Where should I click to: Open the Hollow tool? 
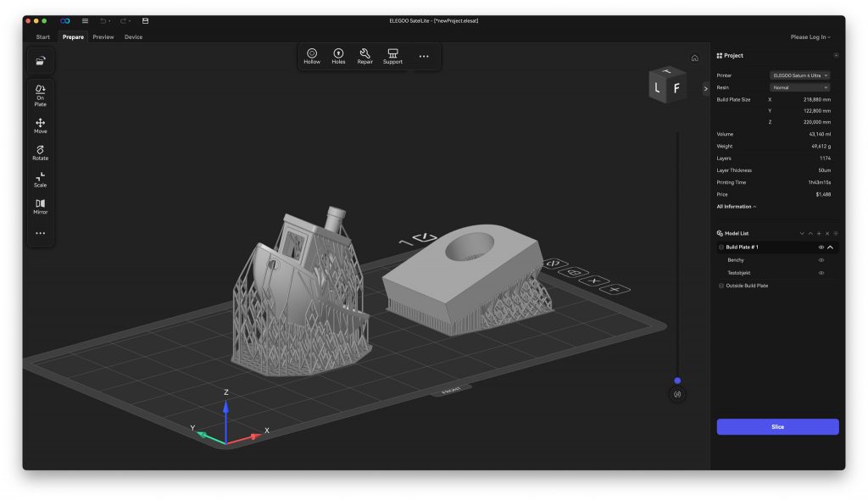point(312,56)
